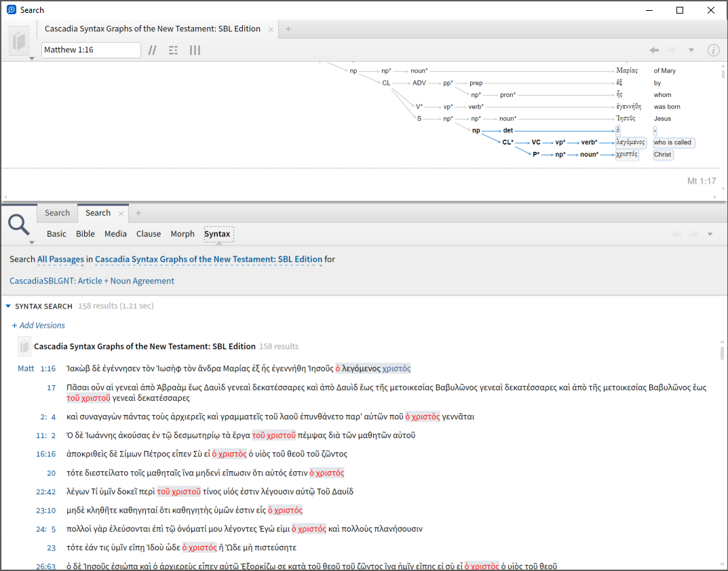Click the χριστός word node in the graph
728x571 pixels.
[x=627, y=155]
